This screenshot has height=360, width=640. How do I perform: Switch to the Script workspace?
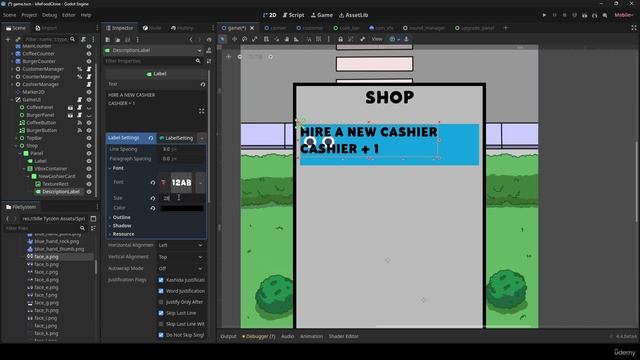293,15
